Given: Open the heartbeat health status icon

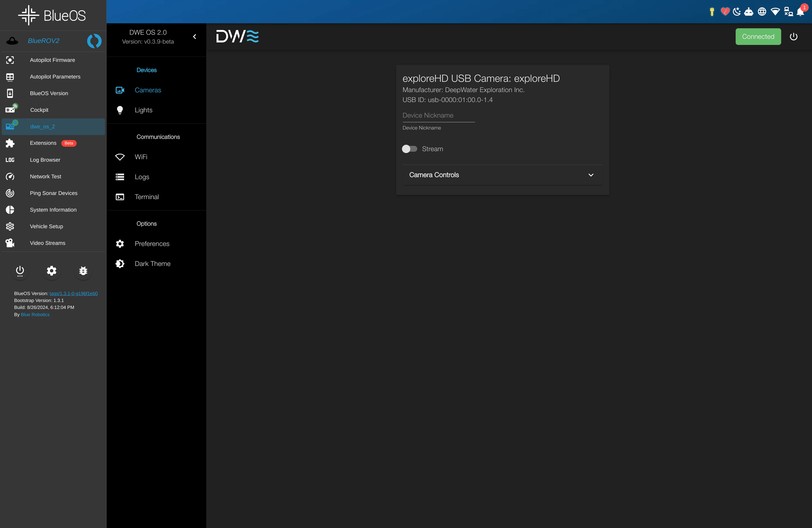Looking at the screenshot, I should point(725,12).
